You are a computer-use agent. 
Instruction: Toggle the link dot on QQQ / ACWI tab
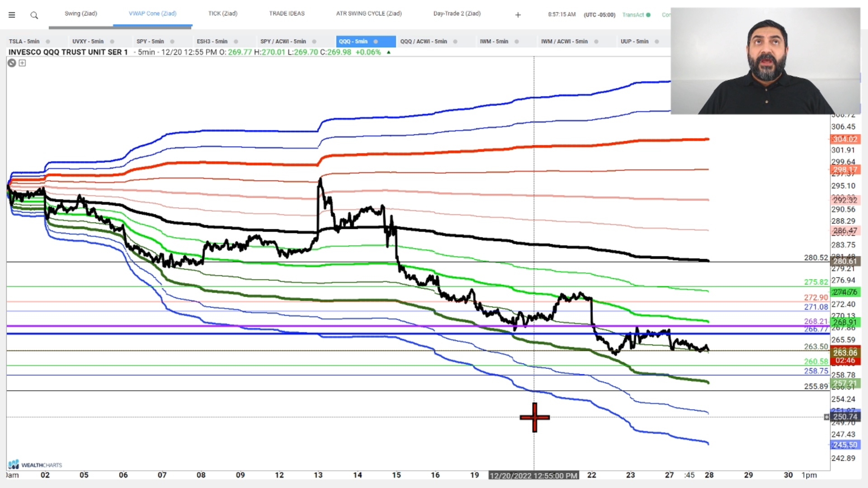tap(455, 42)
